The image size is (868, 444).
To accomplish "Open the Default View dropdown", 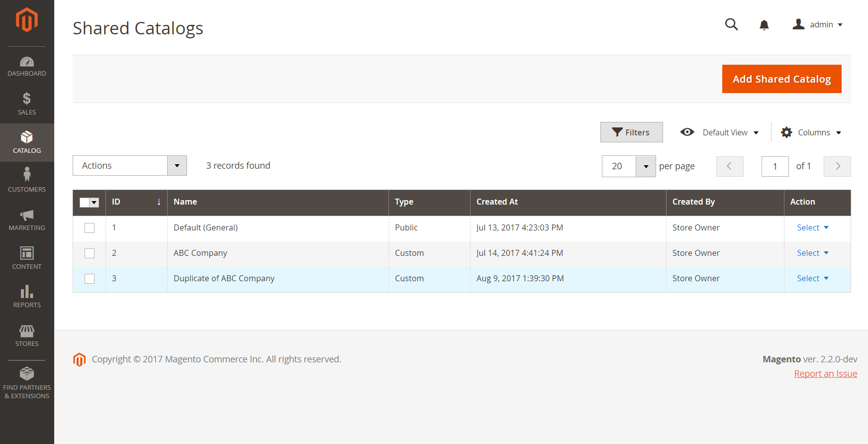I will click(x=720, y=132).
